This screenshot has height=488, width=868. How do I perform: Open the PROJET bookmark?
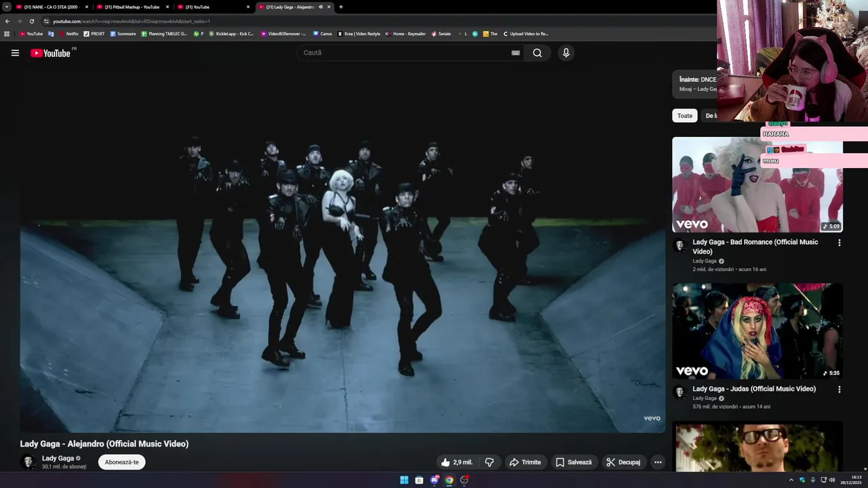coord(94,33)
